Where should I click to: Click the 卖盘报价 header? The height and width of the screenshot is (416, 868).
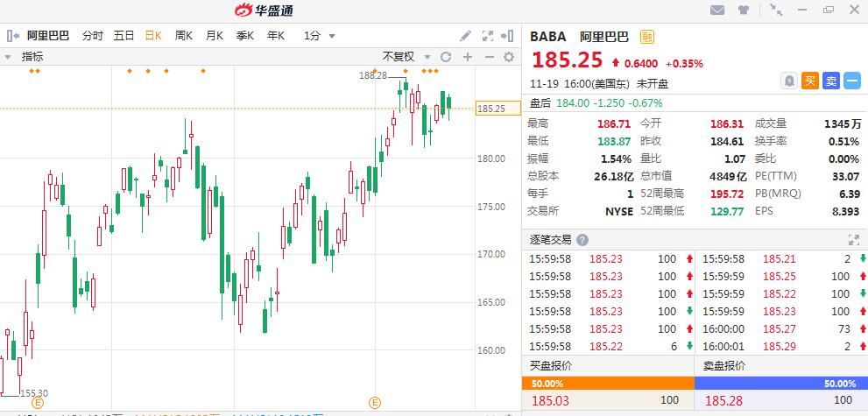pyautogui.click(x=724, y=366)
